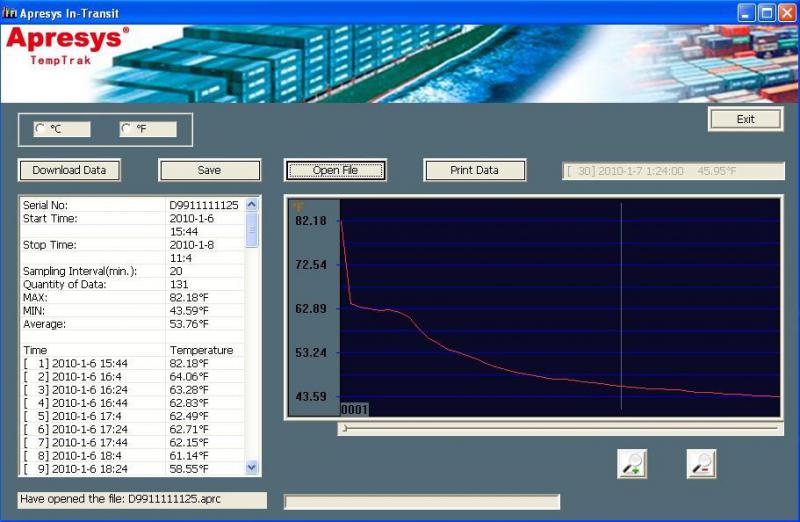Click the 0001 index label in chart
Image resolution: width=800 pixels, height=522 pixels.
click(x=354, y=410)
